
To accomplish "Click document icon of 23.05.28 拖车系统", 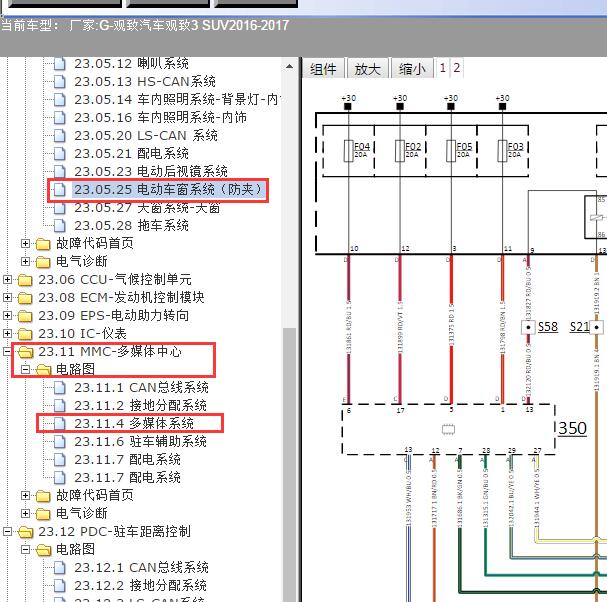I will pos(60,225).
